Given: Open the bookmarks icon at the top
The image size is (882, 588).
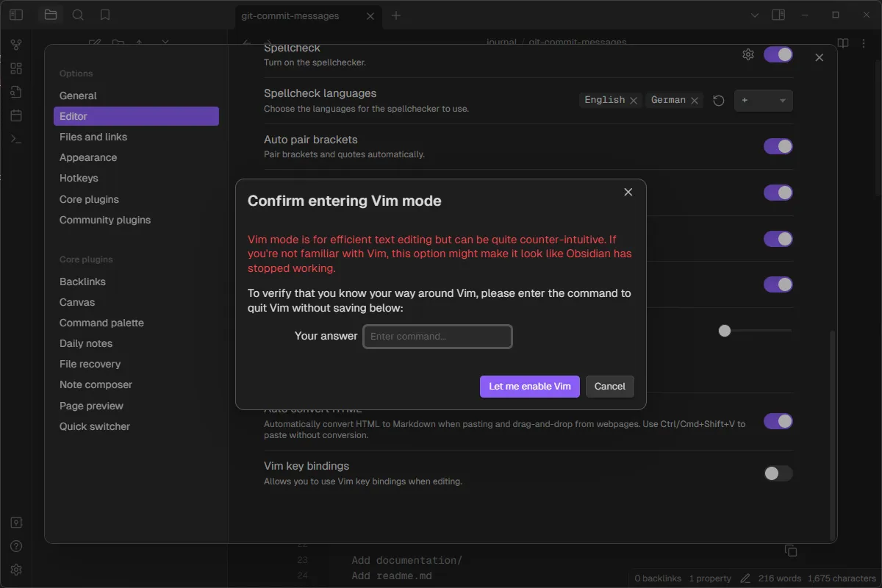Looking at the screenshot, I should pyautogui.click(x=104, y=15).
